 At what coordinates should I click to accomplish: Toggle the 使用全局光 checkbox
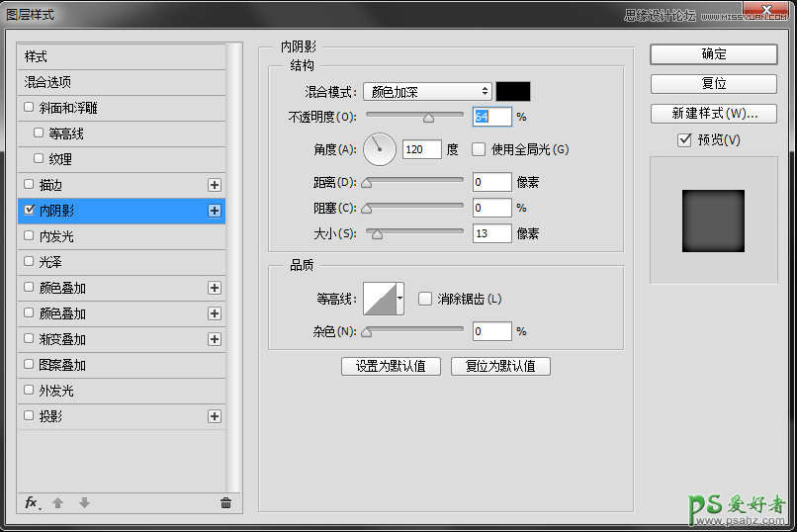479,149
